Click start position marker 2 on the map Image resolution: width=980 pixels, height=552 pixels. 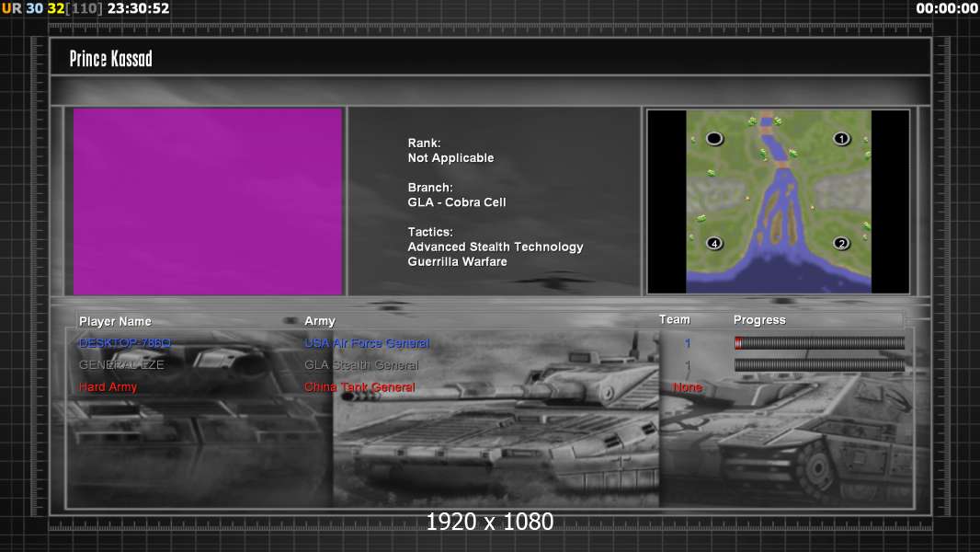point(841,243)
